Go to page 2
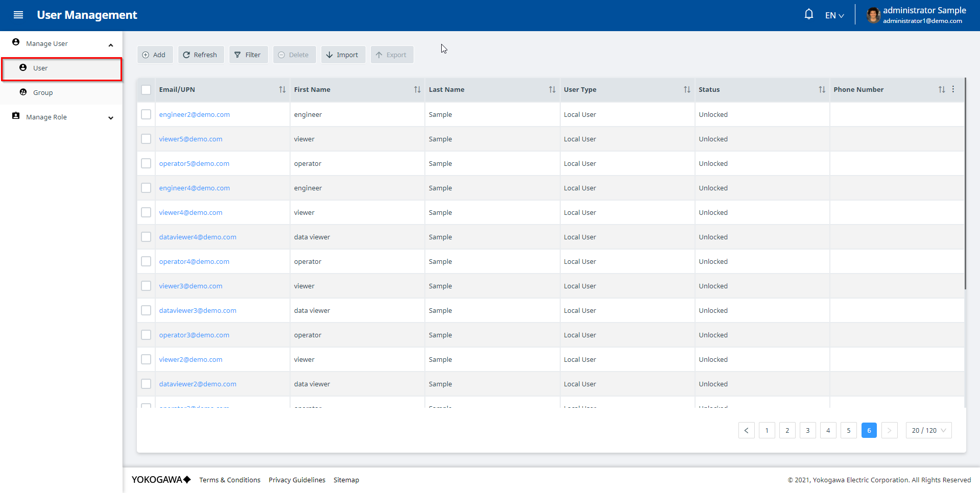 [x=787, y=430]
